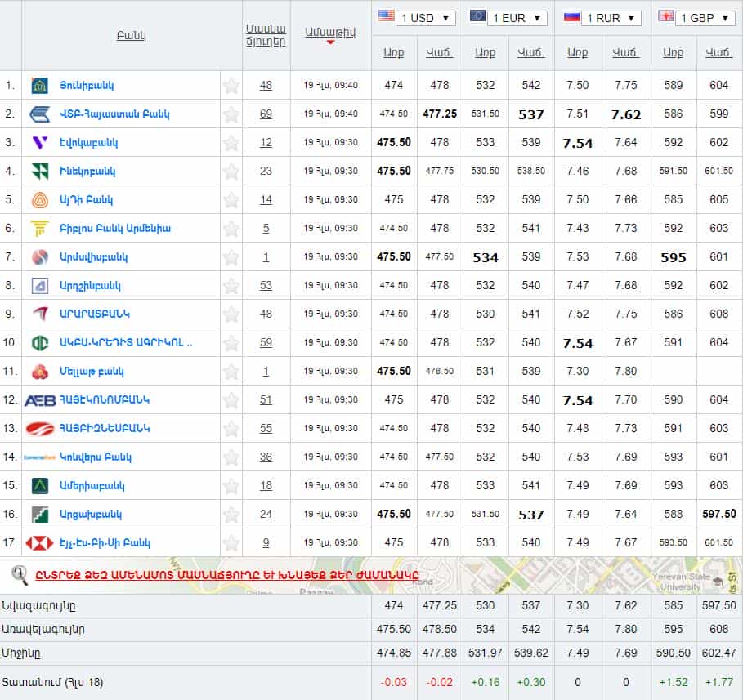The width and height of the screenshot is (743, 700).
Task: Toggle favorite star for Unibank row
Action: coord(231,86)
